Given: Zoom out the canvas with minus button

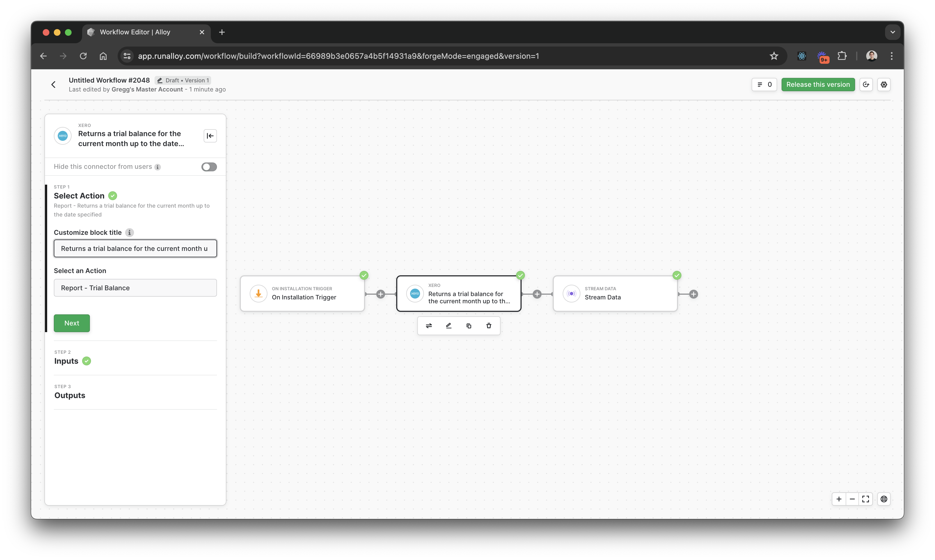Looking at the screenshot, I should pos(852,499).
